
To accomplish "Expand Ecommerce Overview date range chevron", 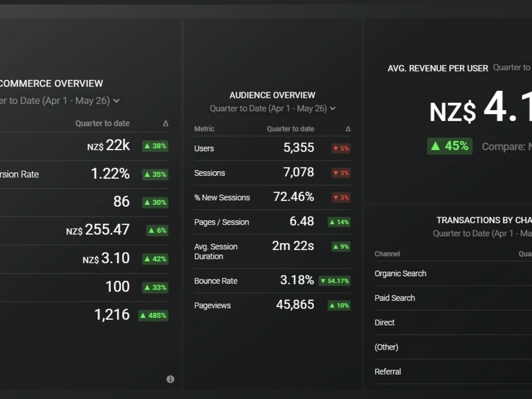I will (x=117, y=101).
